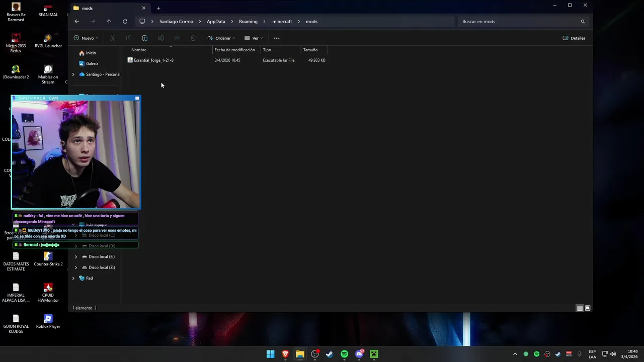644x362 pixels.
Task: Select Disco local (Z:) drive
Action: coord(102,267)
